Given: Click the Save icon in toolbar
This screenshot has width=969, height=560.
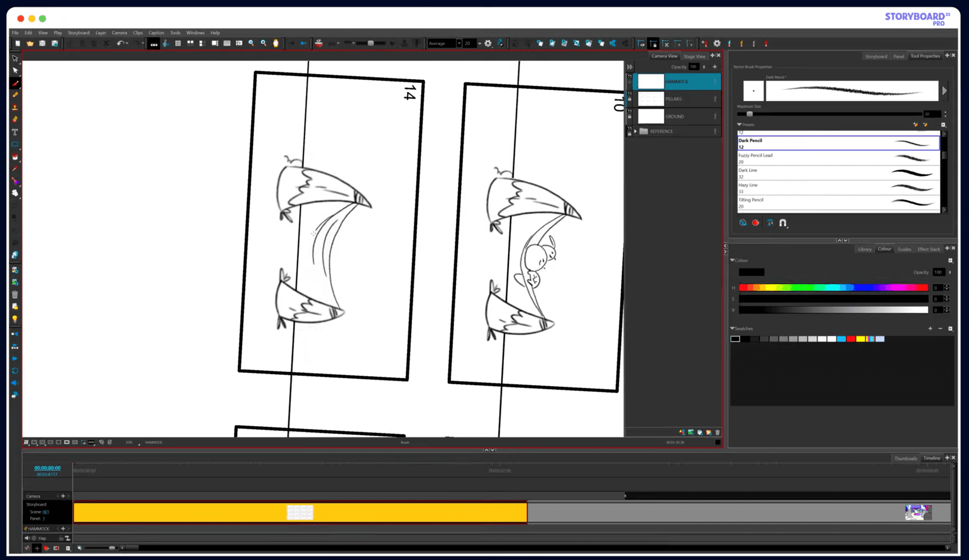Looking at the screenshot, I should point(42,43).
